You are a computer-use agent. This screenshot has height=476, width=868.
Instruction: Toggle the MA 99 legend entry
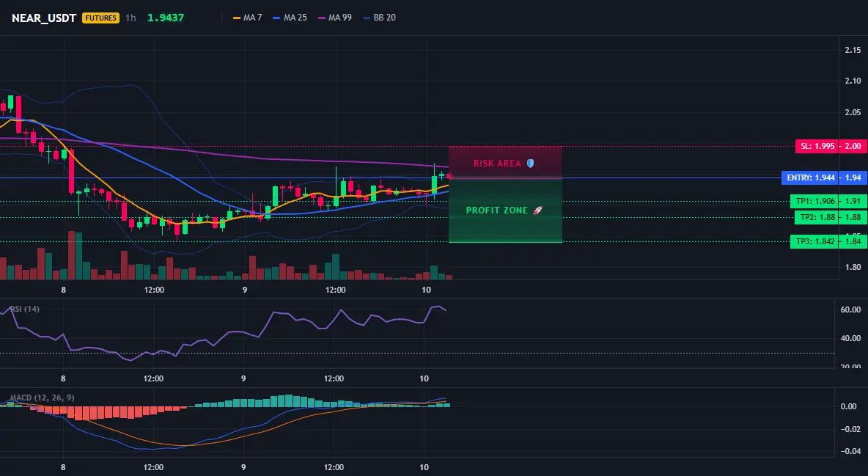pos(335,18)
